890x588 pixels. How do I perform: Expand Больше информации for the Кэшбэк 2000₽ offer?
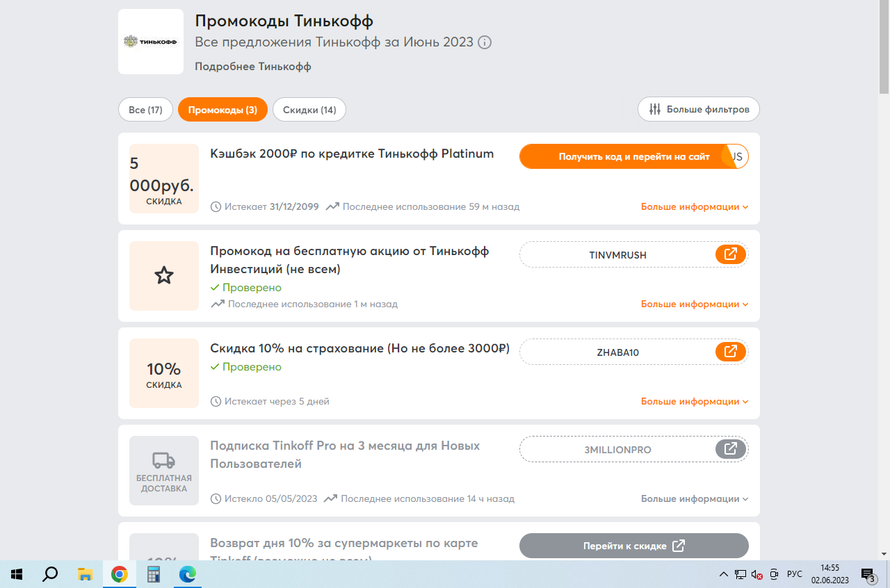tap(694, 207)
